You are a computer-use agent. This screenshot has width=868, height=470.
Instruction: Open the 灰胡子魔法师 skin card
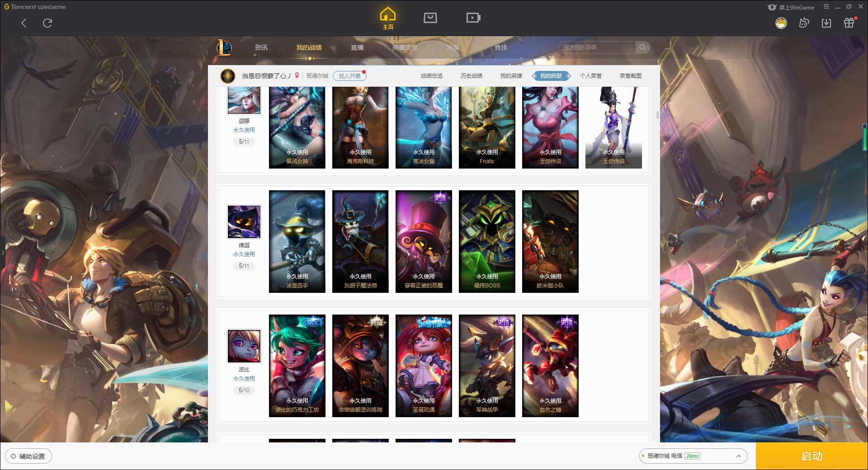coord(360,241)
